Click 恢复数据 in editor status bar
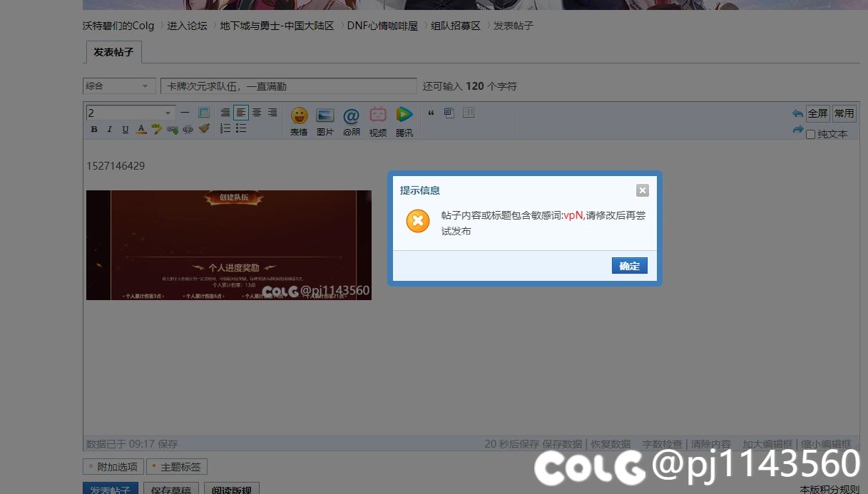Screen dimensions: 868x494 (x=611, y=444)
